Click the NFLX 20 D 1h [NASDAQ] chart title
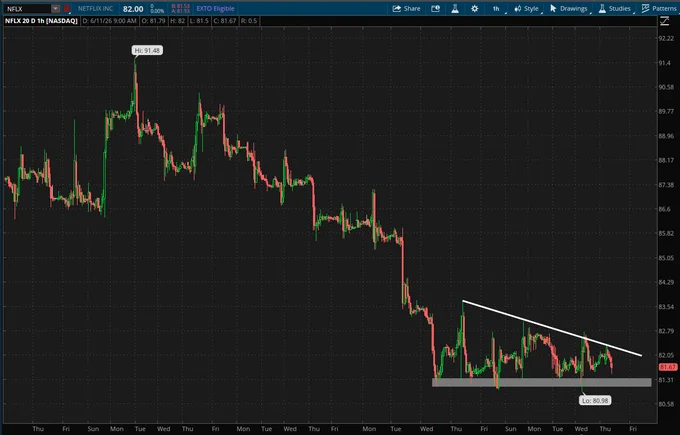680x435 pixels. coord(41,21)
